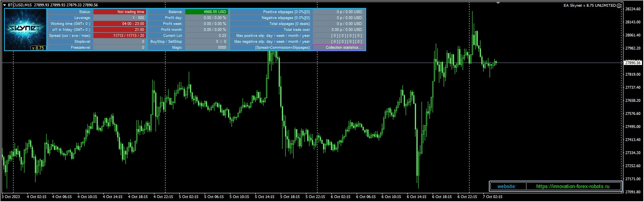Click the Magic number 5555 field

tap(207, 48)
